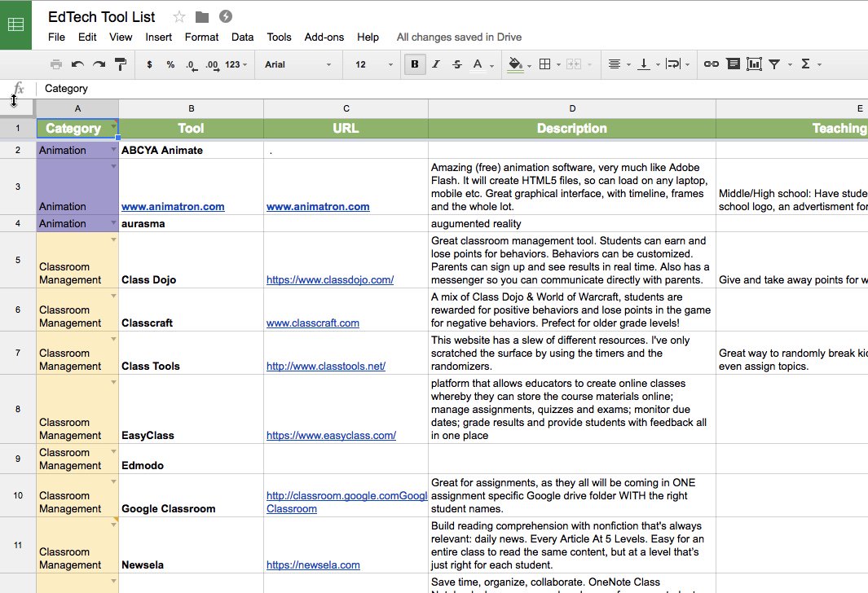
Task: Open the Arial font dropdown
Action: pyautogui.click(x=297, y=64)
